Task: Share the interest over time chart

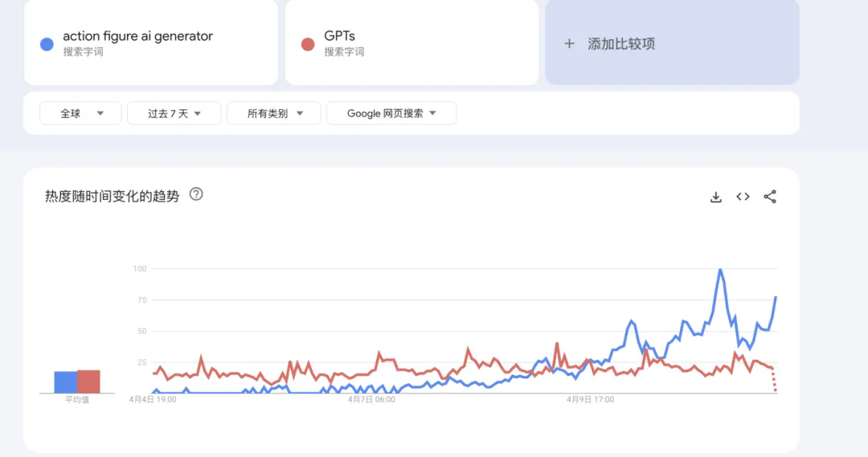Action: pos(770,197)
